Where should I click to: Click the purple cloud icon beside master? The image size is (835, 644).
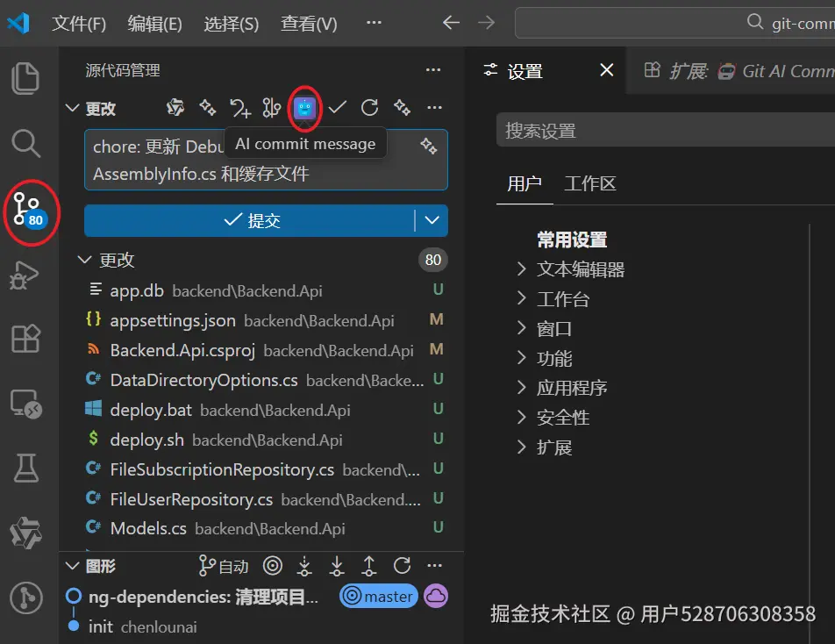[436, 596]
